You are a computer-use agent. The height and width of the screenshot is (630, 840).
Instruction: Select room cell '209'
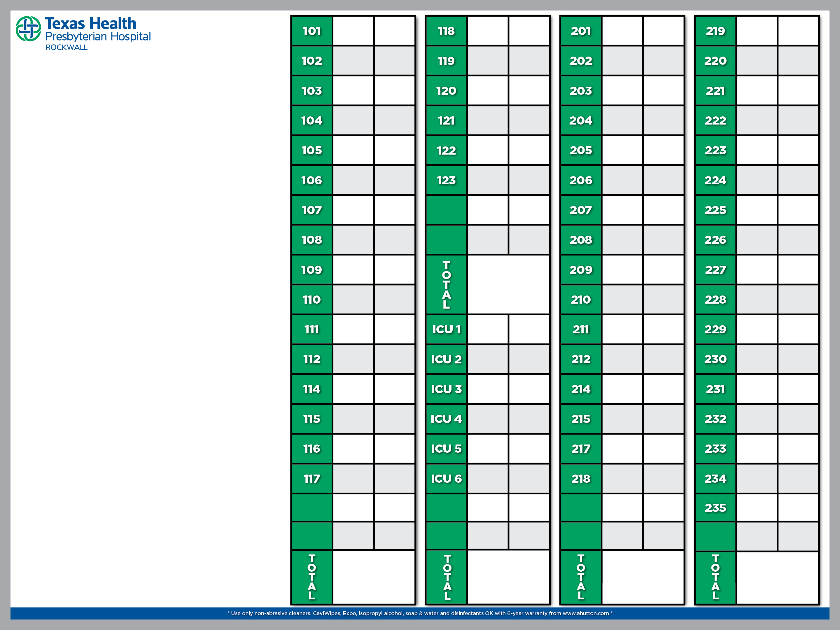[581, 270]
